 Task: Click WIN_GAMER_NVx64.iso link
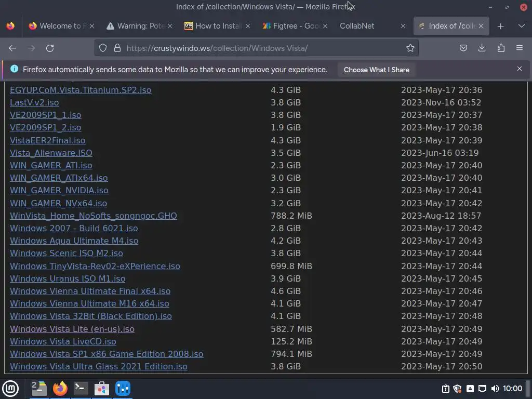click(58, 203)
